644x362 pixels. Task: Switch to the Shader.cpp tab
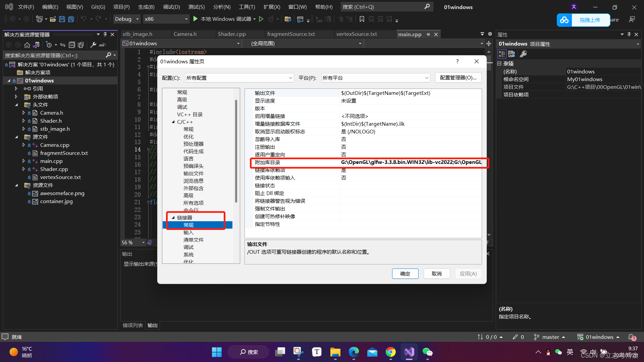pos(231,34)
